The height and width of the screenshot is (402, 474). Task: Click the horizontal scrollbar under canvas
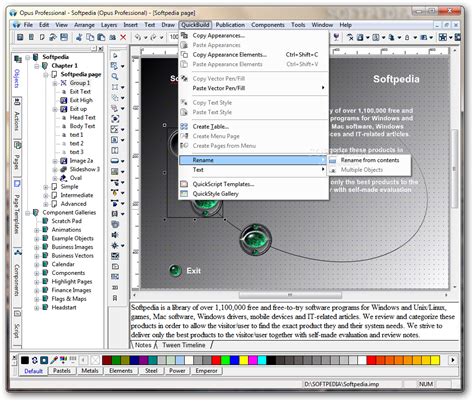click(290, 295)
